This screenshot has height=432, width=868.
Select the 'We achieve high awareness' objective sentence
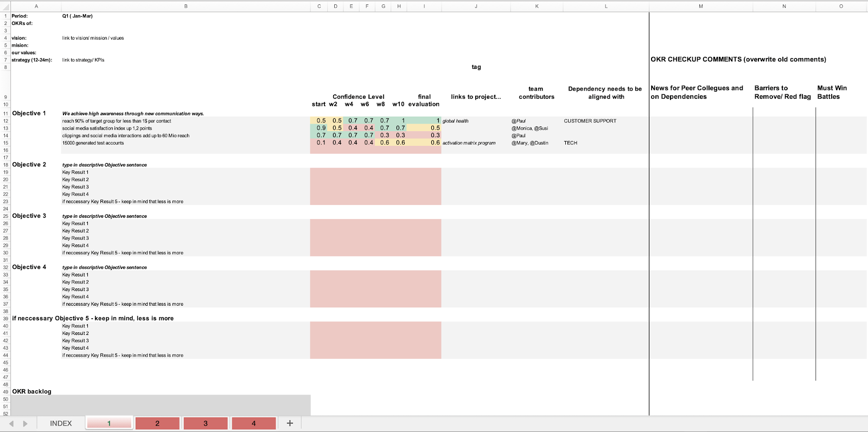coord(133,114)
